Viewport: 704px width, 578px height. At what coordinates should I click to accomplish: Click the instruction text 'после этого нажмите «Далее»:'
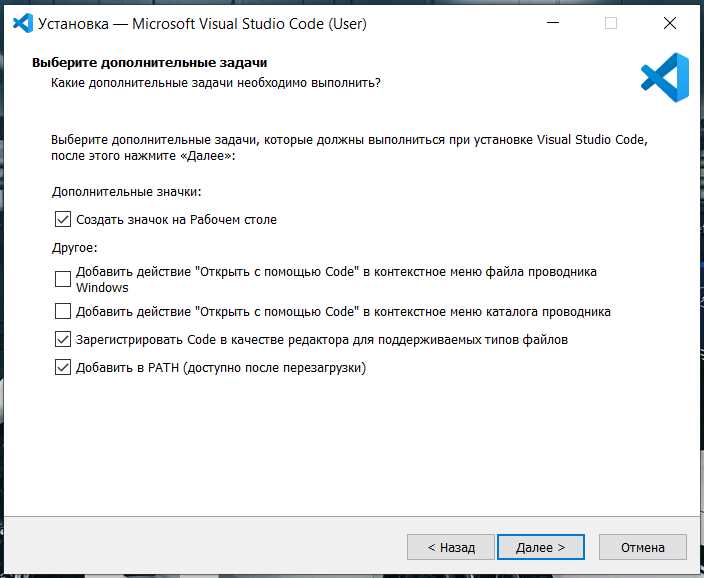[143, 156]
